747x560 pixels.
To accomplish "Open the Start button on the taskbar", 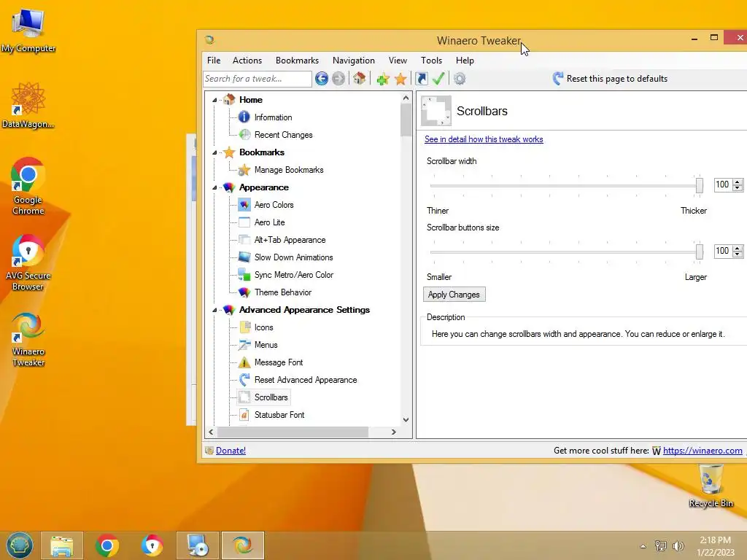I will (20, 545).
